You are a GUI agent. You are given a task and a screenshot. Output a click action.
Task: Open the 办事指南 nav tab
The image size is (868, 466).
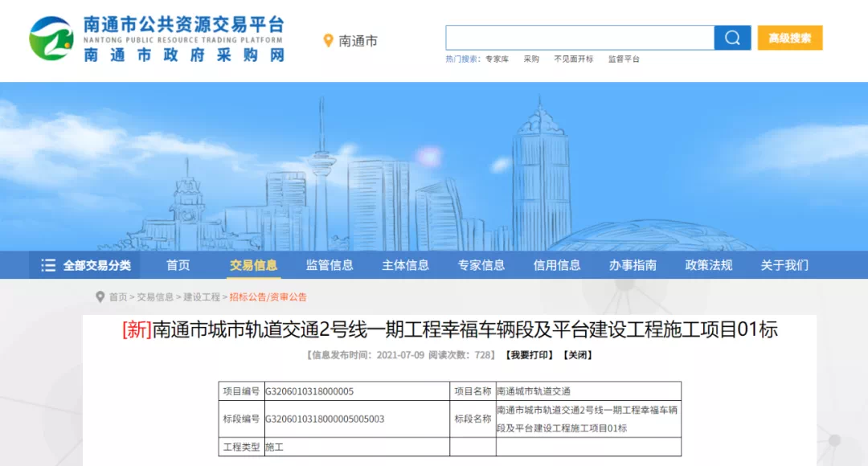coord(633,265)
